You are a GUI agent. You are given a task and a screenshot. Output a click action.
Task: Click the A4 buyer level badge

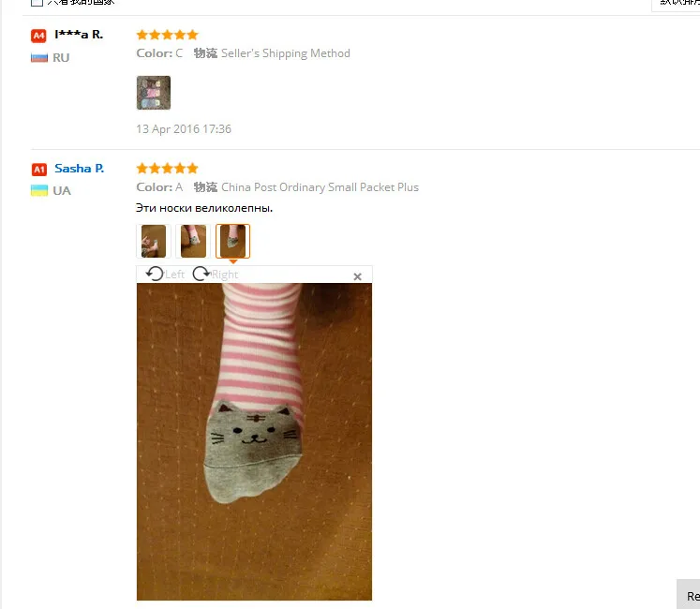click(x=38, y=36)
